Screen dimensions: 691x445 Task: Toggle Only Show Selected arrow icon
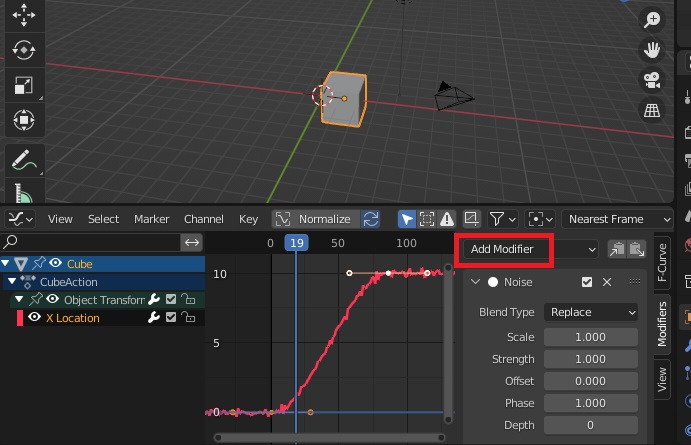(406, 219)
